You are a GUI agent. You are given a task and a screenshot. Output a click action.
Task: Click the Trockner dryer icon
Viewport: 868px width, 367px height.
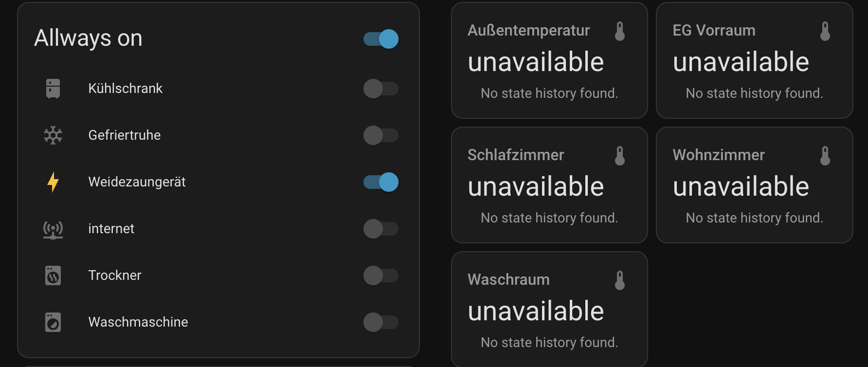[x=53, y=275]
